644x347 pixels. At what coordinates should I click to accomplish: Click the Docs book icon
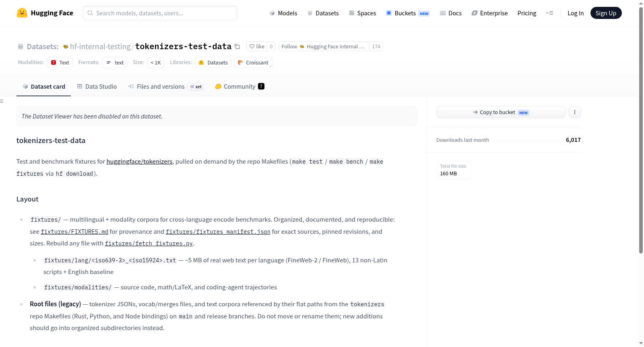coord(443,13)
